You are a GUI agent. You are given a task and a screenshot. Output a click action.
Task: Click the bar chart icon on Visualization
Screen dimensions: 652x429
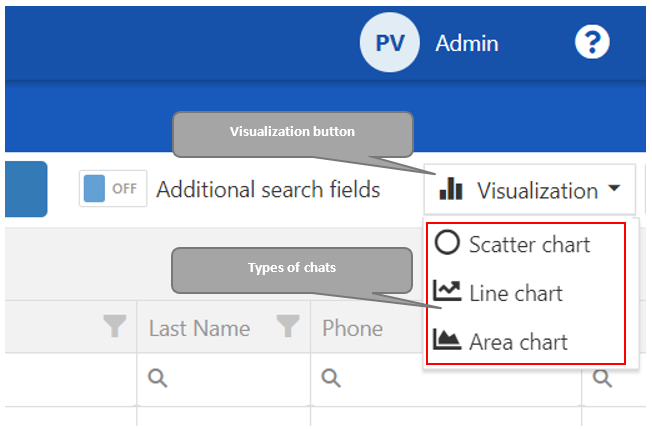(452, 189)
